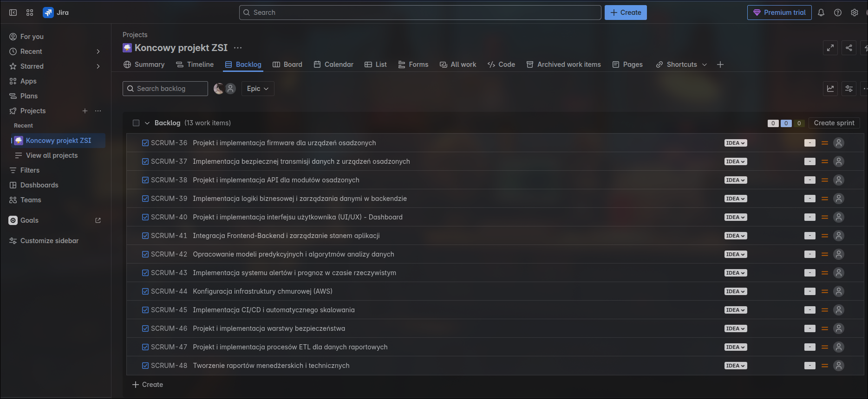This screenshot has width=868, height=399.
Task: Click the SCRUM-36 task type checkbox icon
Action: point(145,143)
